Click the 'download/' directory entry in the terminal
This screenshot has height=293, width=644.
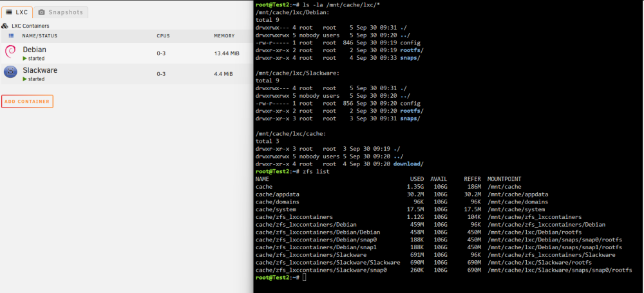point(408,164)
